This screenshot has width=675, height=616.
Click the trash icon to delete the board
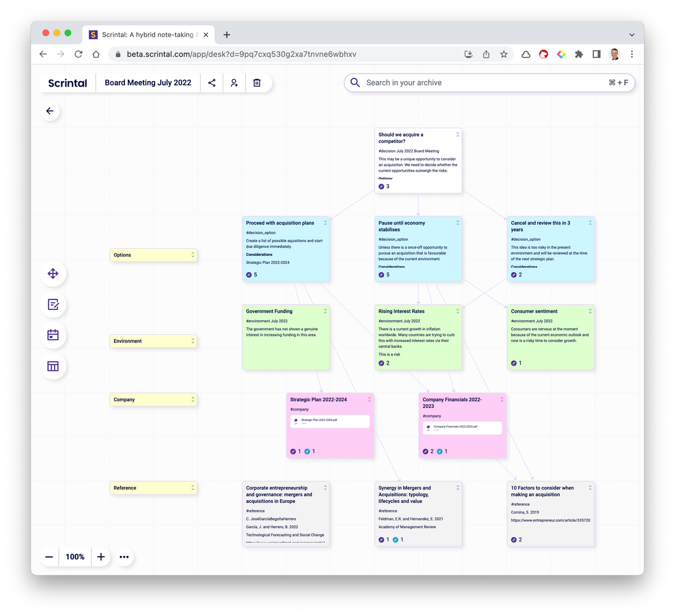coord(257,82)
